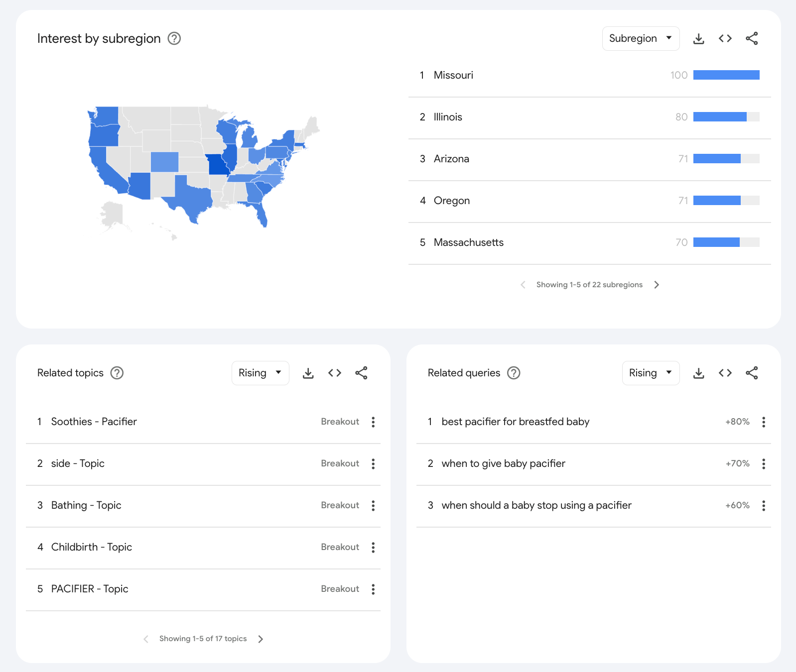Open more options for Soothies - Pacifier
Screen dimensions: 796x672
[373, 422]
